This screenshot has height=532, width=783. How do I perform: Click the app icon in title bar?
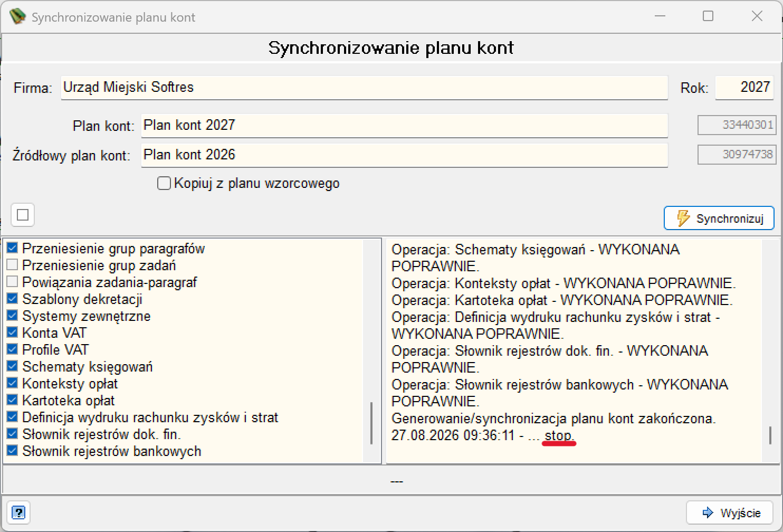[x=17, y=17]
